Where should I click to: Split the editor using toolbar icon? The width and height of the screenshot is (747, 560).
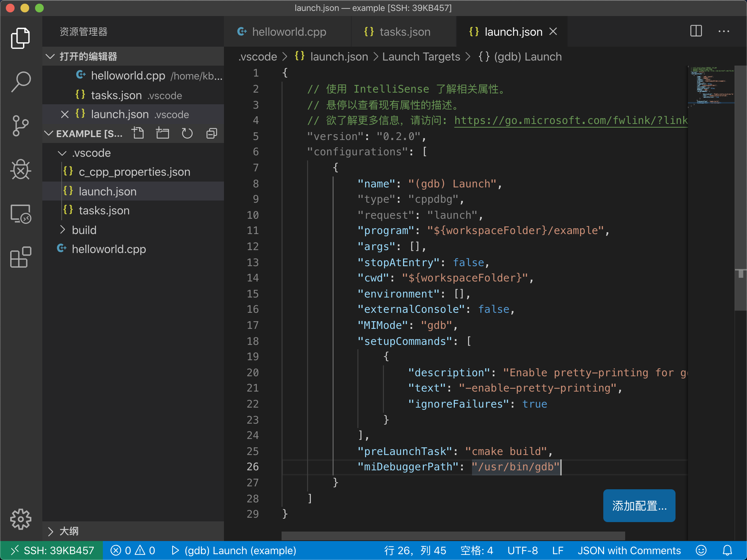pos(696,31)
